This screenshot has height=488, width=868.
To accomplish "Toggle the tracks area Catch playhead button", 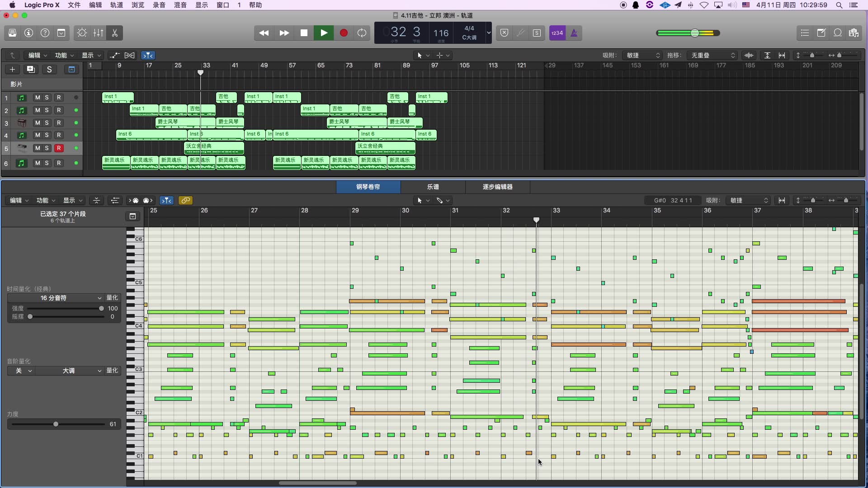I will pos(148,55).
